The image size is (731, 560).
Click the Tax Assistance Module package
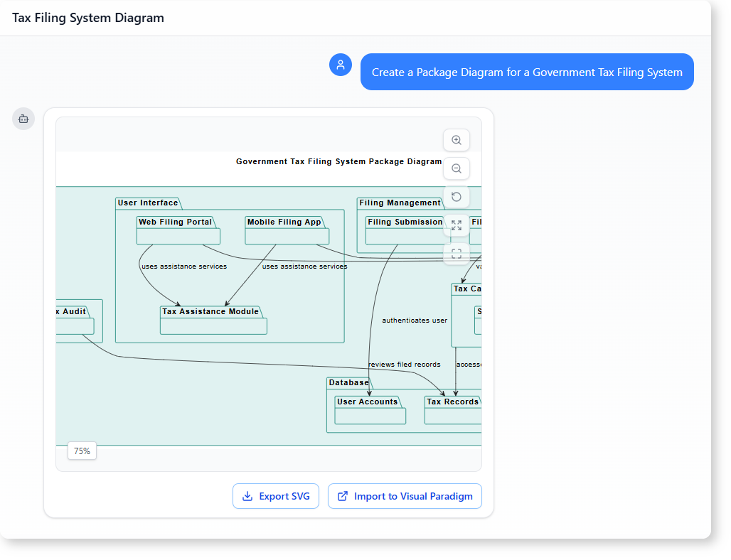click(x=213, y=321)
